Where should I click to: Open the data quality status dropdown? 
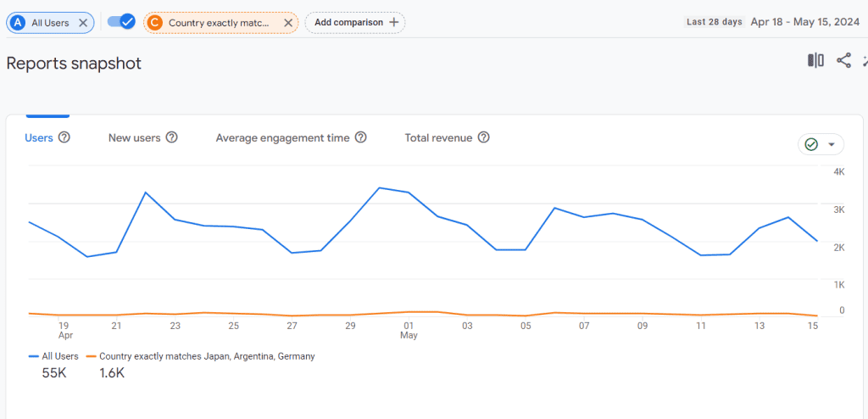[821, 144]
